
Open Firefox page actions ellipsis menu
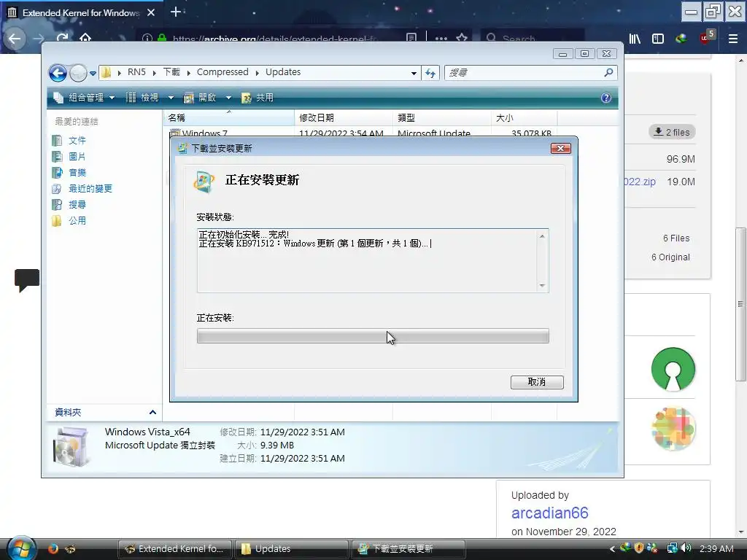(441, 38)
